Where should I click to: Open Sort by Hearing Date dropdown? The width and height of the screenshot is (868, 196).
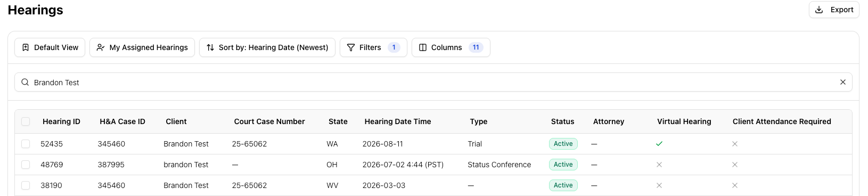click(x=267, y=47)
